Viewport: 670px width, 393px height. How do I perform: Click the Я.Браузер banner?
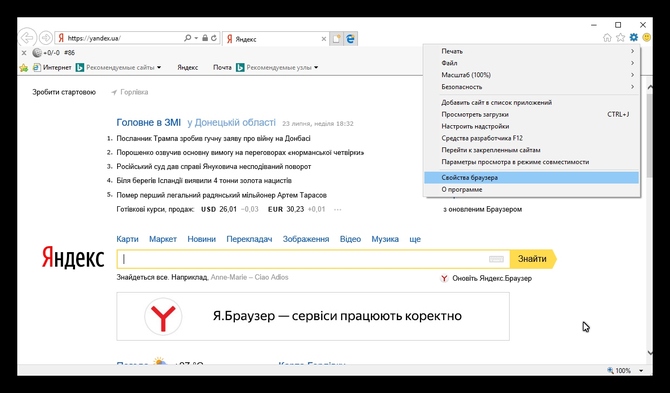(x=313, y=317)
